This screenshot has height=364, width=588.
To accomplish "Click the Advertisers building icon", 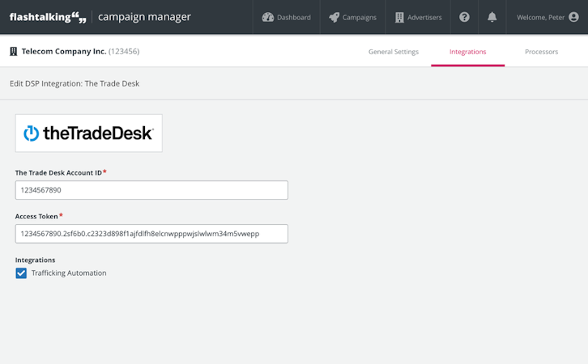I will tap(399, 17).
